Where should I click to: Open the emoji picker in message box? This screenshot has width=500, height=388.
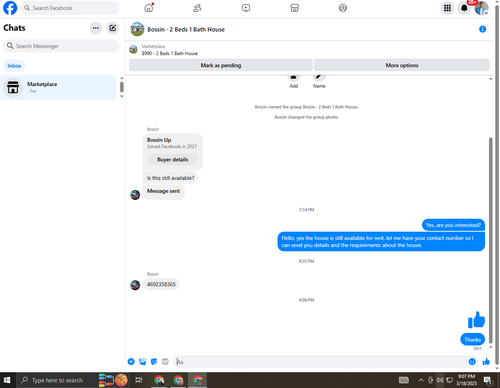coord(472,362)
